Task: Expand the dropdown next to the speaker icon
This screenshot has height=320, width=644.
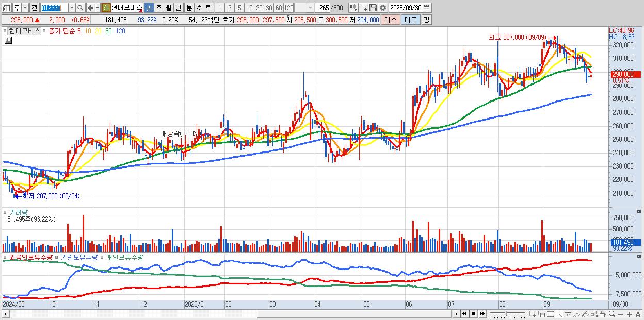Action: pos(98,8)
